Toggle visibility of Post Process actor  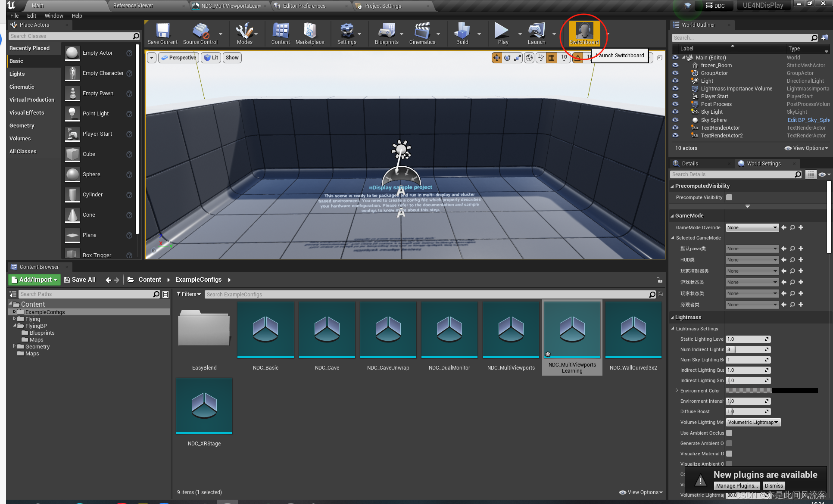[x=675, y=104]
